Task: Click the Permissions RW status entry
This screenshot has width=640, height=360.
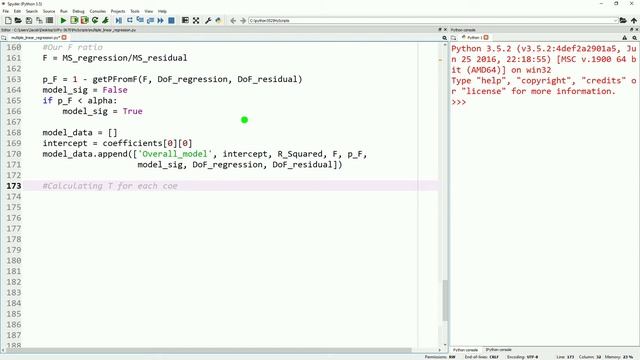Action: 440,357
